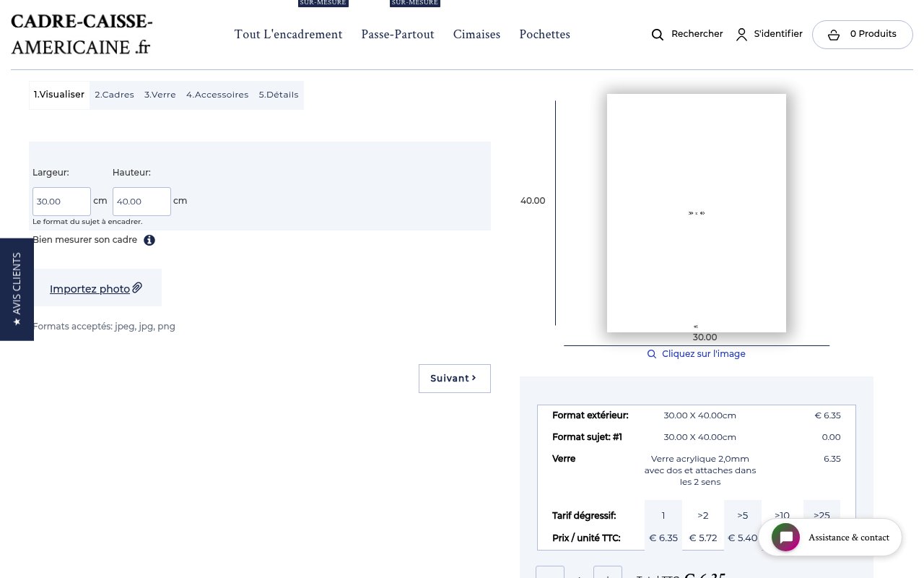The width and height of the screenshot is (924, 578).
Task: Click Cliquez sur l'image link
Action: tap(704, 354)
